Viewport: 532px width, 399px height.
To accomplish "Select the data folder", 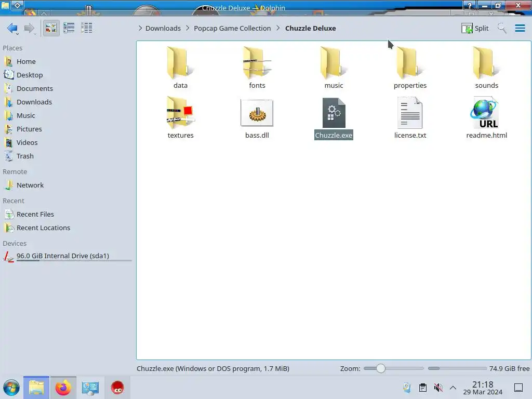I will (x=180, y=68).
